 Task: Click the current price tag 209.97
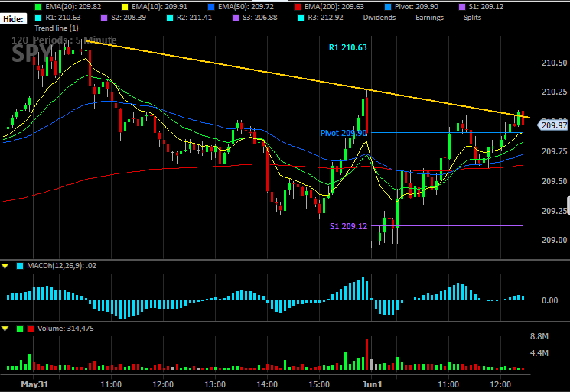(552, 125)
